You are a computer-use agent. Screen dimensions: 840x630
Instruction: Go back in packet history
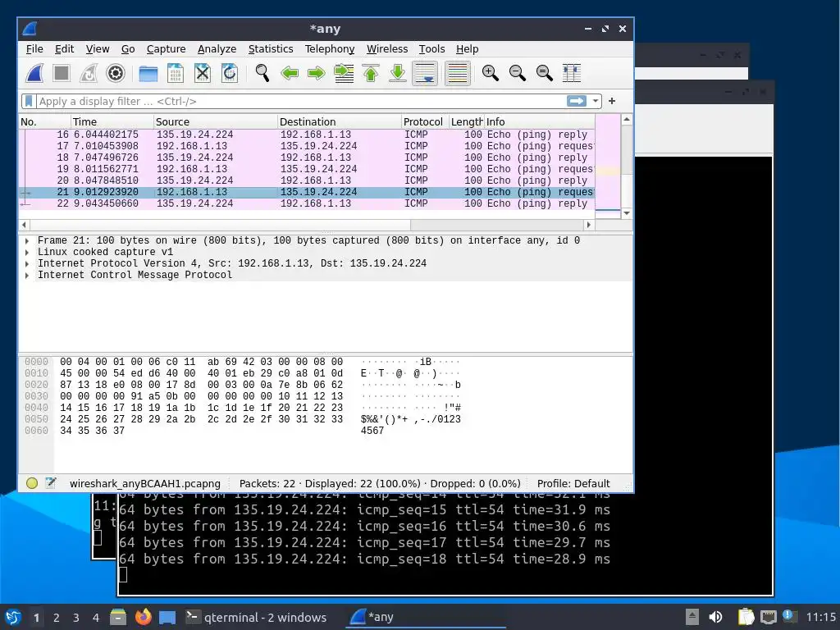click(x=290, y=73)
